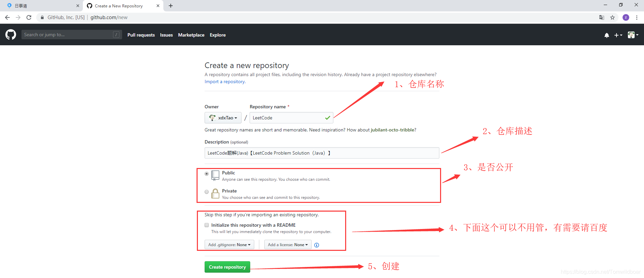Click the green valid-name checkmark
The image size is (644, 278).
coord(327,118)
